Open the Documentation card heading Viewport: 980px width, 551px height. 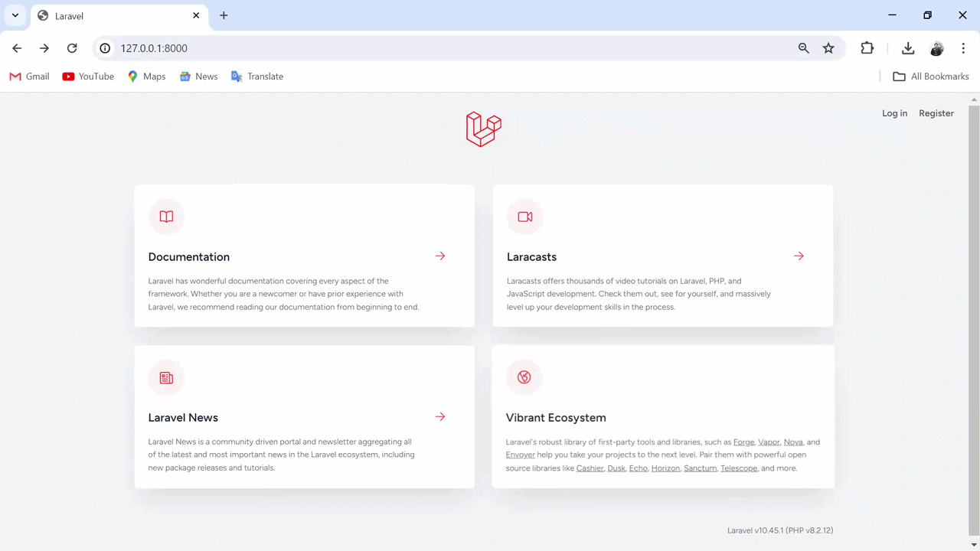pyautogui.click(x=189, y=257)
